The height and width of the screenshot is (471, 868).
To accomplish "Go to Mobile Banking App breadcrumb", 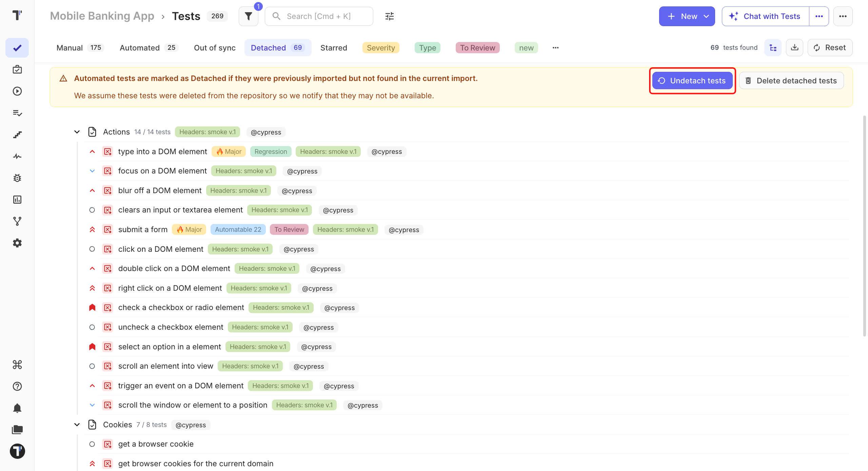I will click(102, 16).
